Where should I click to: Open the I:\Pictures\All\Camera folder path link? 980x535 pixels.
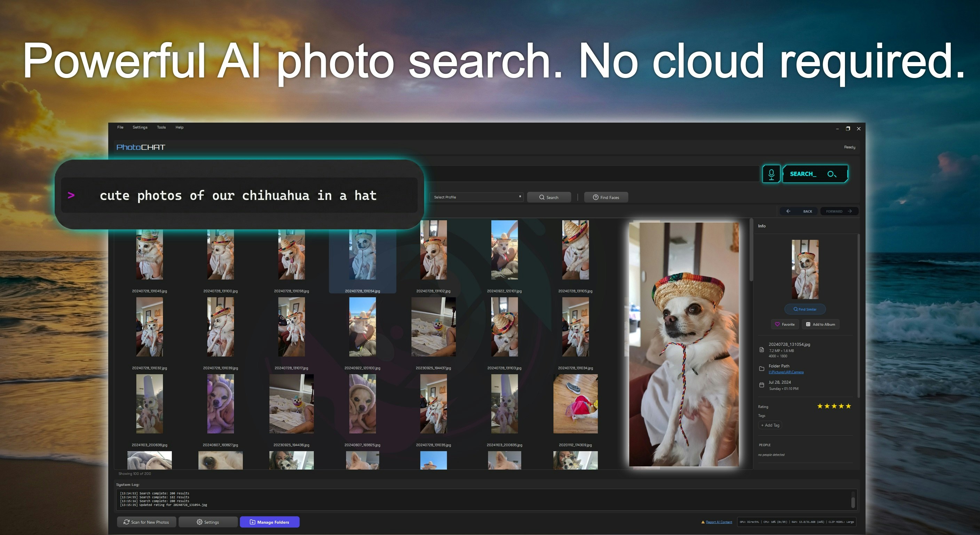tap(786, 372)
